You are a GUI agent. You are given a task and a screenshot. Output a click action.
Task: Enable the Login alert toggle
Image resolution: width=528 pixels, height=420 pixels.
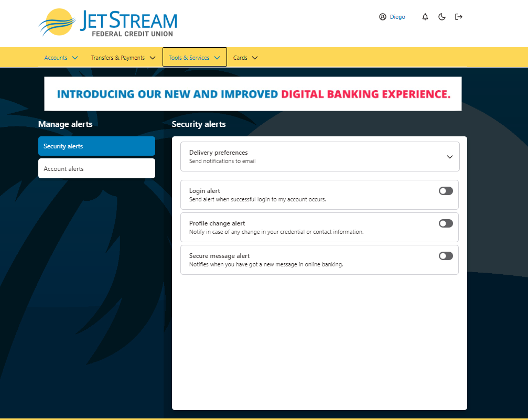pyautogui.click(x=445, y=191)
